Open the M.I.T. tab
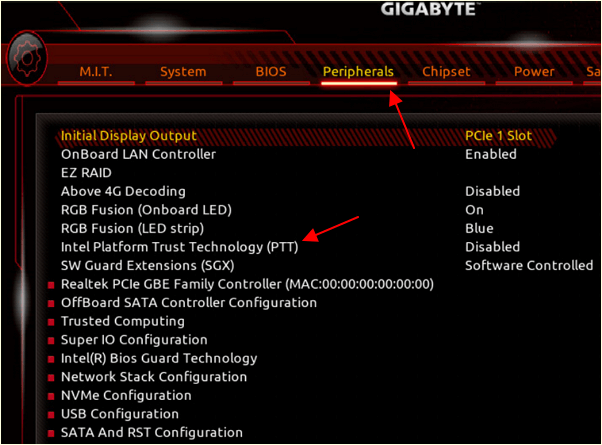Viewport: 602px width, 445px height. pos(96,72)
